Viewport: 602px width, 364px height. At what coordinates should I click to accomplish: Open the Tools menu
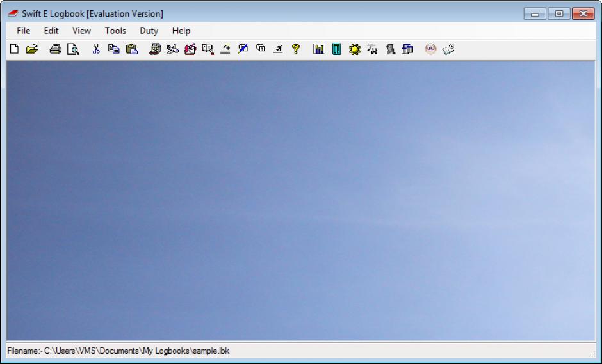point(115,31)
